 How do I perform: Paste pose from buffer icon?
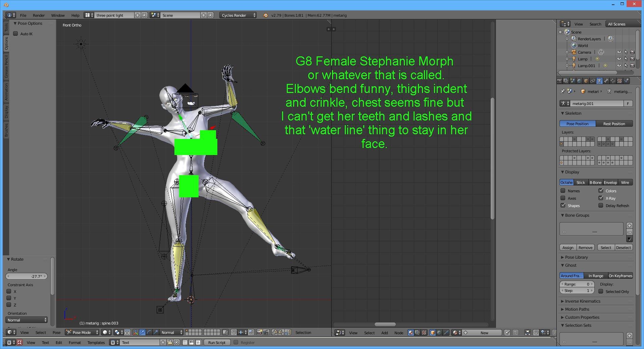pos(281,332)
